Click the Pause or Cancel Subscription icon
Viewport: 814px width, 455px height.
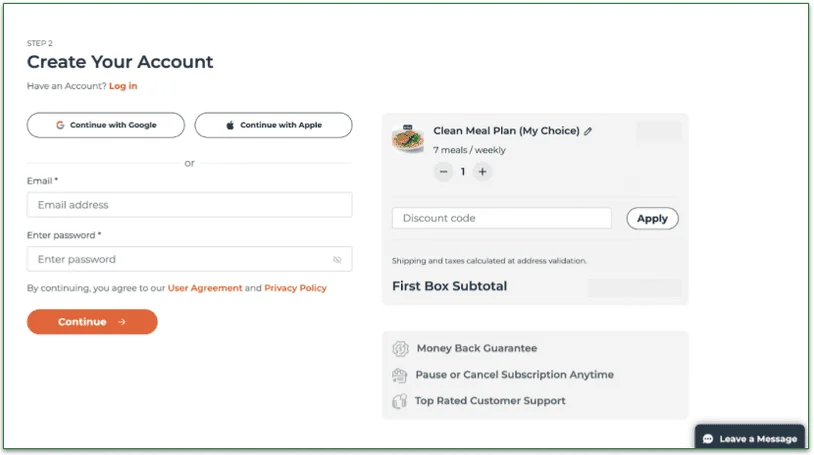pos(400,375)
